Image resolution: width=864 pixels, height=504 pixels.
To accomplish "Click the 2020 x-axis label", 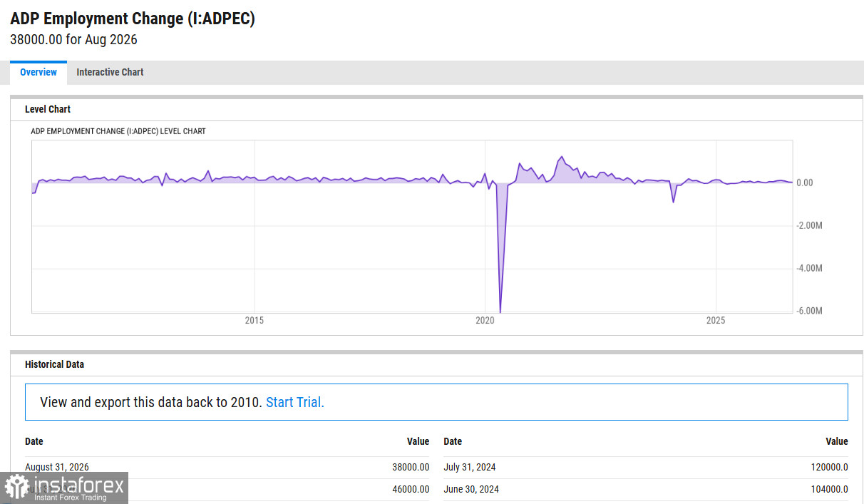I will 485,321.
